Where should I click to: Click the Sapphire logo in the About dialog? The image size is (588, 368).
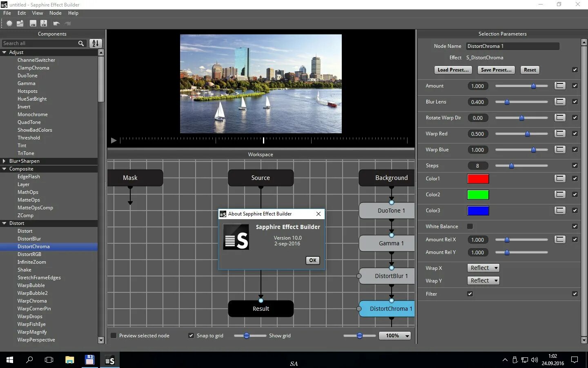click(236, 237)
